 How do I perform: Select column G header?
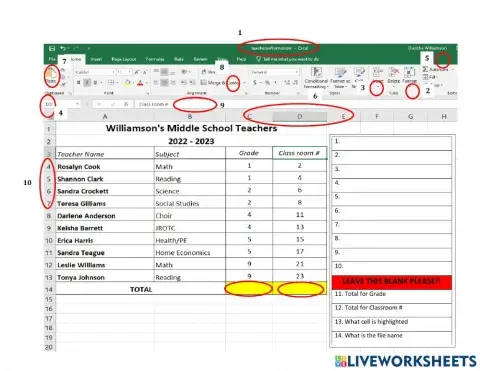(410, 117)
